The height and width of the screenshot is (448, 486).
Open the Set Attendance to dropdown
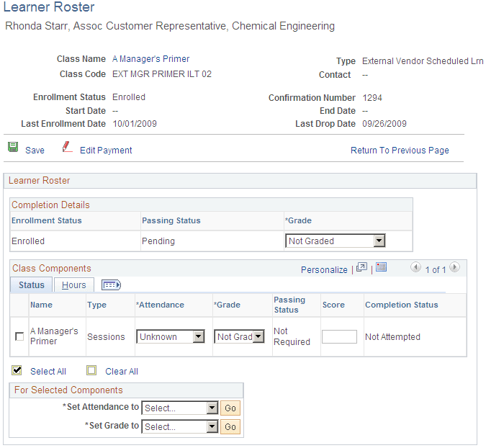tap(212, 408)
